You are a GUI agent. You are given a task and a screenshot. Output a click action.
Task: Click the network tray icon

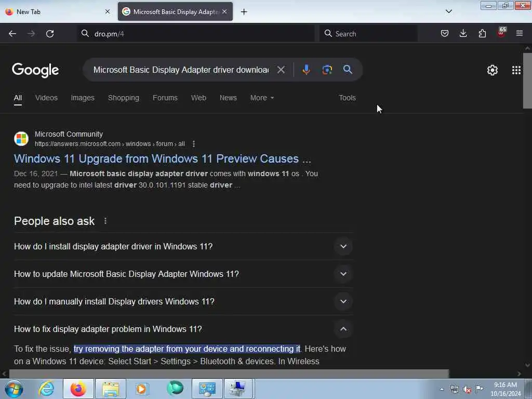coord(455,390)
